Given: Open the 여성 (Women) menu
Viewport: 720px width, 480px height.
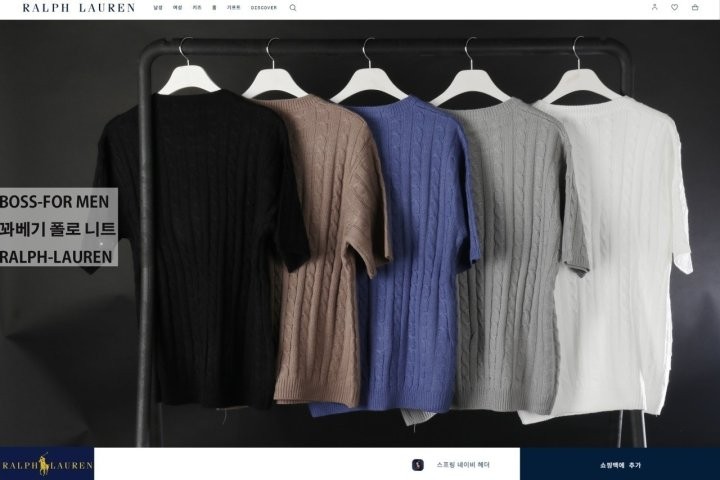Looking at the screenshot, I should pyautogui.click(x=177, y=8).
